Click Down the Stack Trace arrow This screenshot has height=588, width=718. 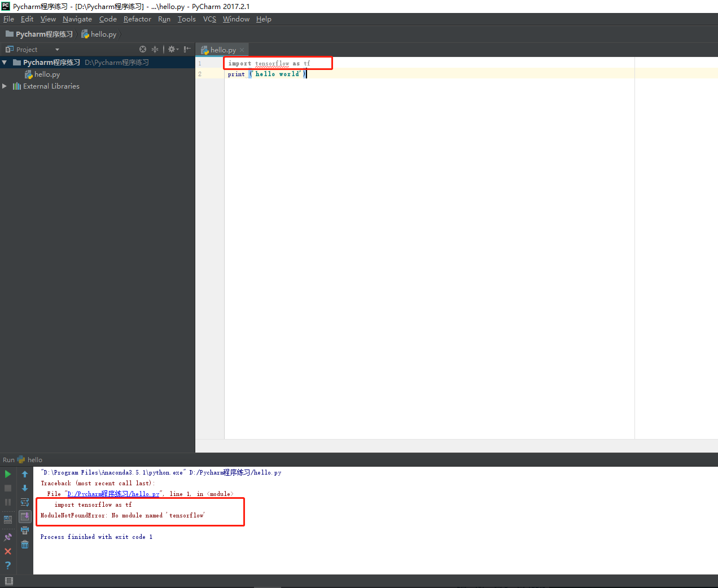pyautogui.click(x=24, y=488)
